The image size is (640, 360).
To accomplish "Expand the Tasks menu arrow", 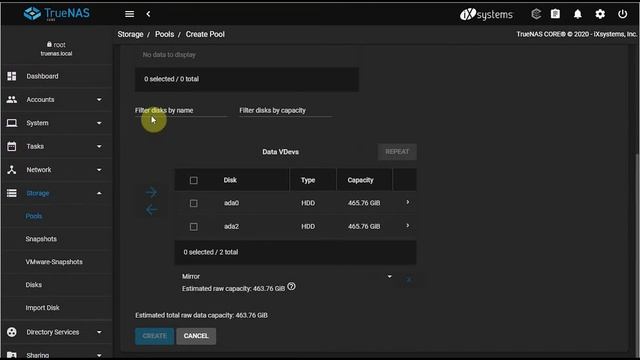I will [99, 146].
